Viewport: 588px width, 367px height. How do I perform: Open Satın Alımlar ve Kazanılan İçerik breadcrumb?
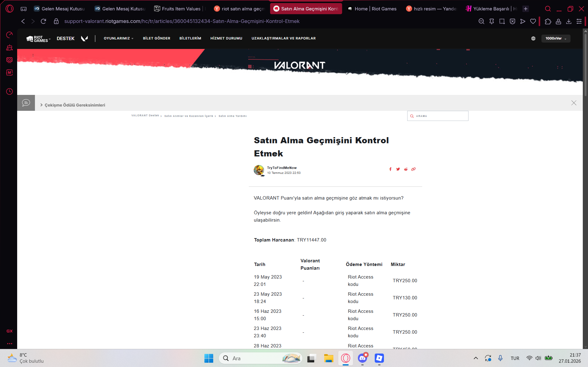(189, 116)
